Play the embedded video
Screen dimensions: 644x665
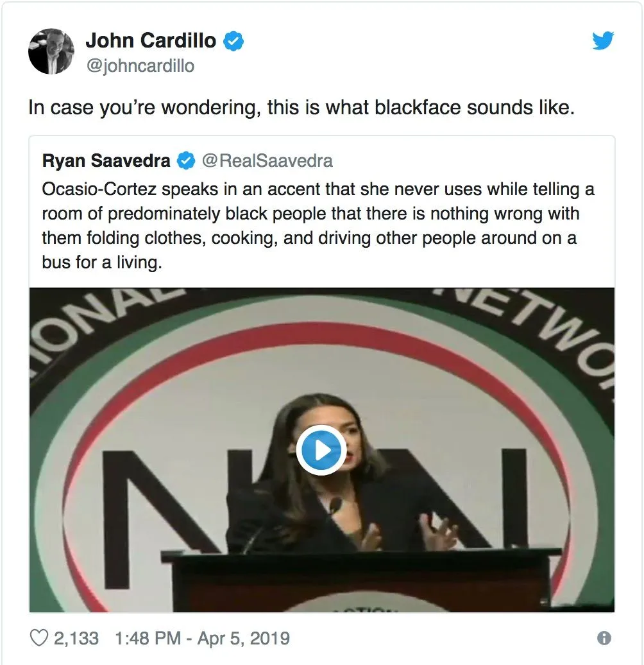click(x=321, y=451)
